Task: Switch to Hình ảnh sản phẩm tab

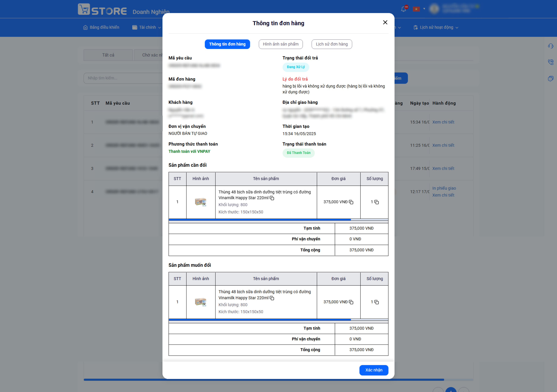Action: (281, 44)
